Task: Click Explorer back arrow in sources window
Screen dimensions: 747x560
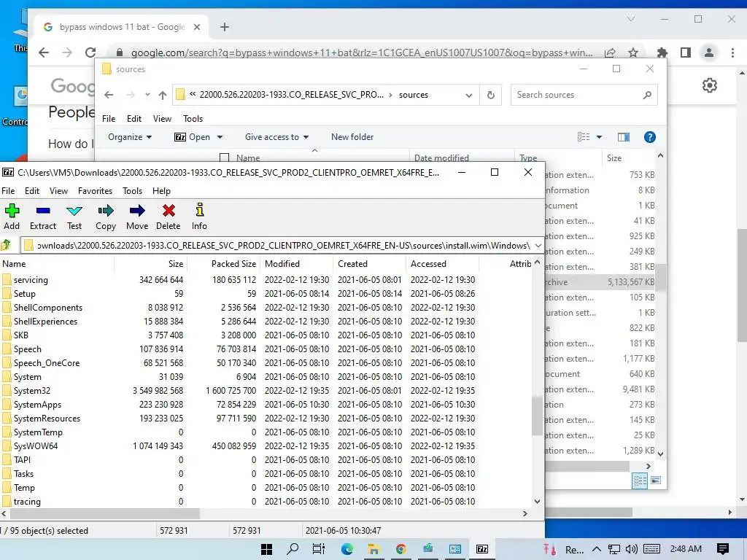Action: coord(109,95)
